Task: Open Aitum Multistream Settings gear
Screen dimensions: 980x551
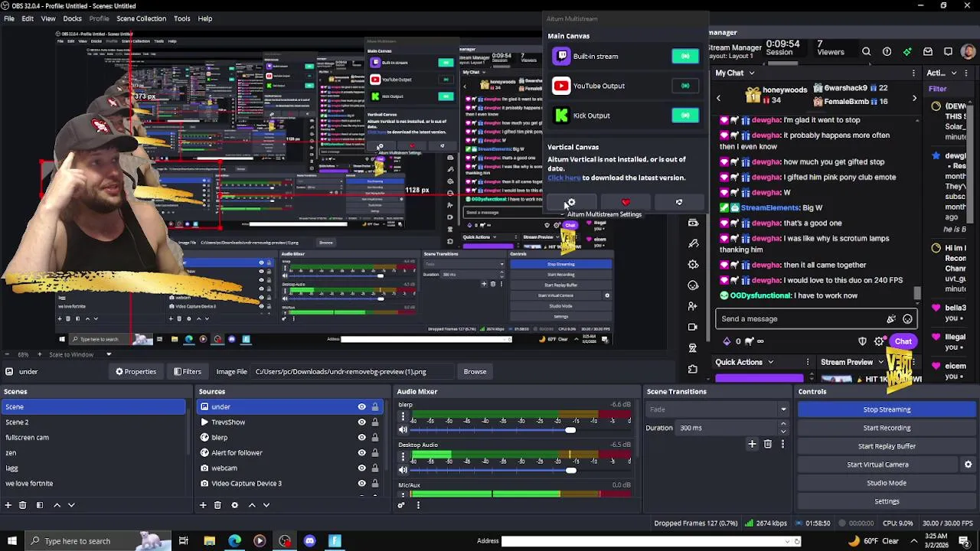Action: point(570,202)
